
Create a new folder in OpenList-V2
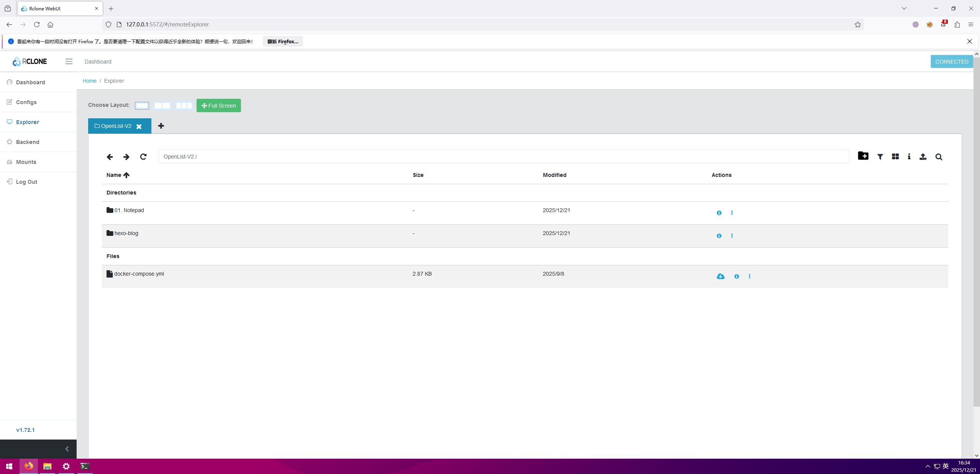coord(863,156)
